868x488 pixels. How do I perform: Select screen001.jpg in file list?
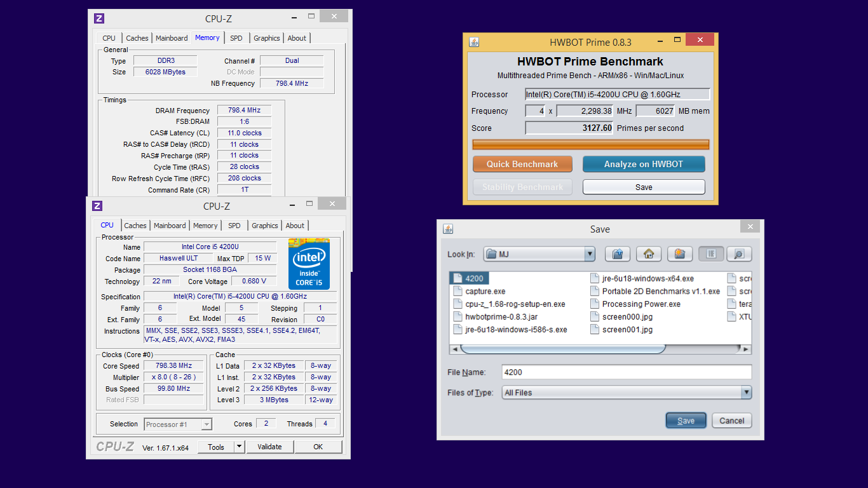(627, 329)
